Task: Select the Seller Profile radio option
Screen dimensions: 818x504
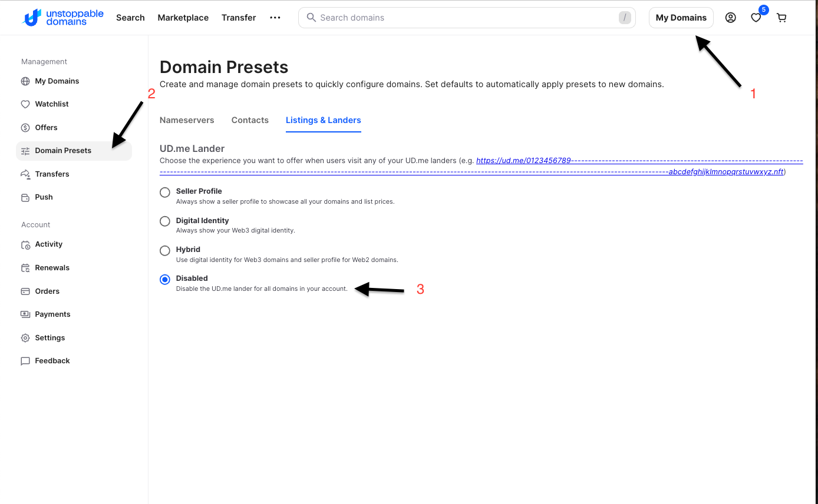Action: pyautogui.click(x=165, y=192)
